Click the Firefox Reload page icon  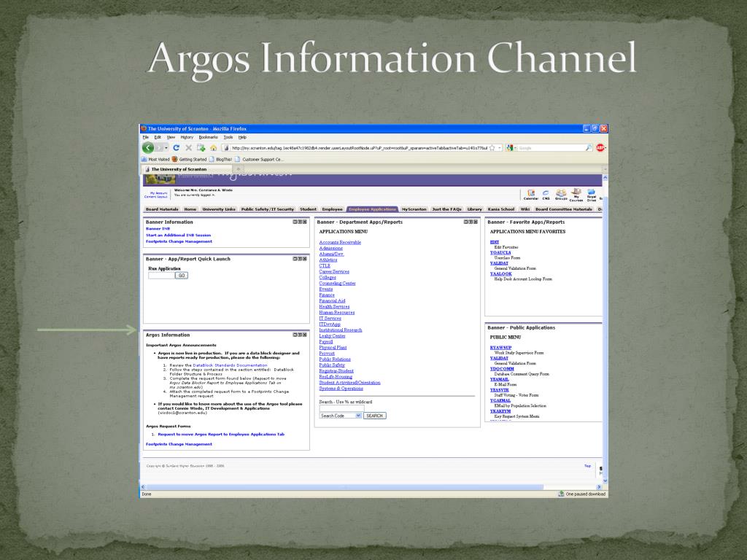[x=177, y=148]
